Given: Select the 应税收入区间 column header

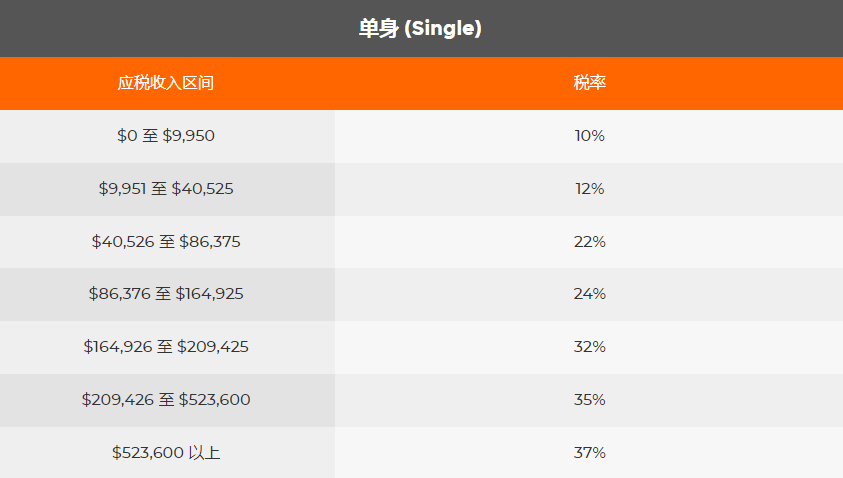Looking at the screenshot, I should pyautogui.click(x=166, y=83).
